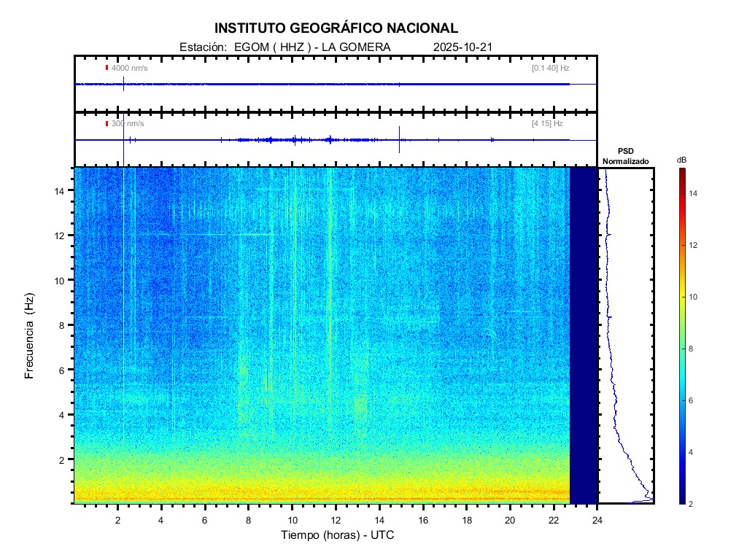Click the dark blue data gap in the spectrogram
The width and height of the screenshot is (747, 560).
[583, 335]
